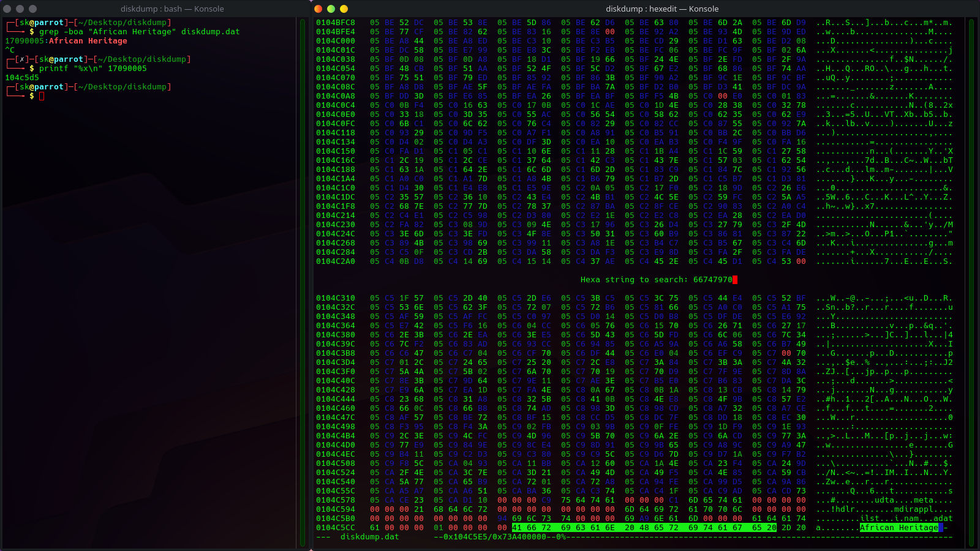Click offset address 0104C498
Viewport: 980px width, 551px height.
336,427
